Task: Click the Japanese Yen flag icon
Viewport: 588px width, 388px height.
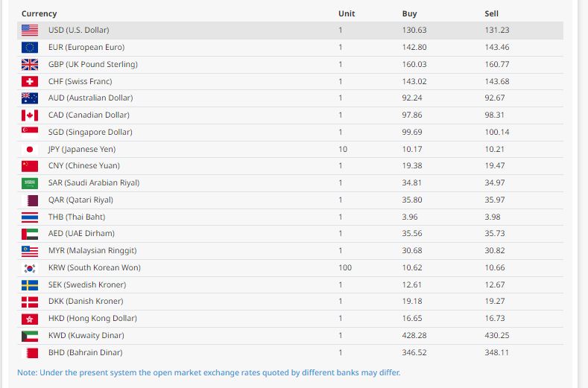Action: [30, 150]
